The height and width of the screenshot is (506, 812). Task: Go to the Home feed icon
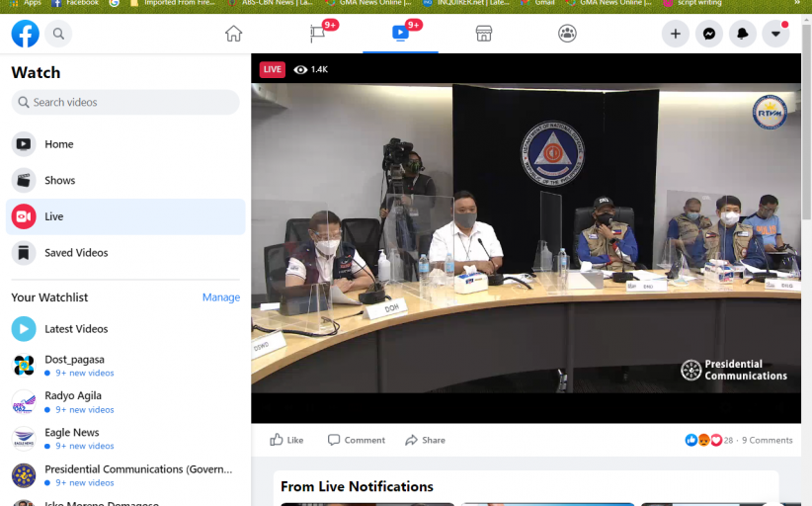coord(233,34)
